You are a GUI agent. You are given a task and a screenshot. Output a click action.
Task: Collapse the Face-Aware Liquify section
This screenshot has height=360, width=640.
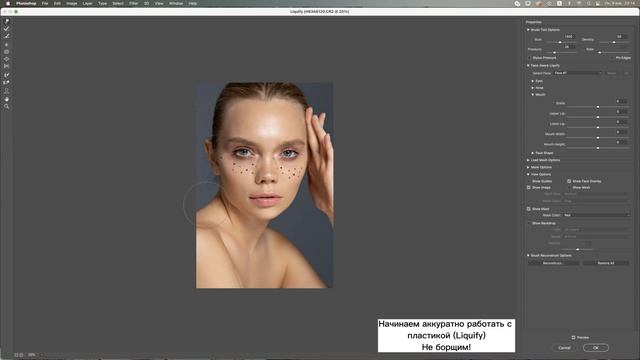coord(528,65)
